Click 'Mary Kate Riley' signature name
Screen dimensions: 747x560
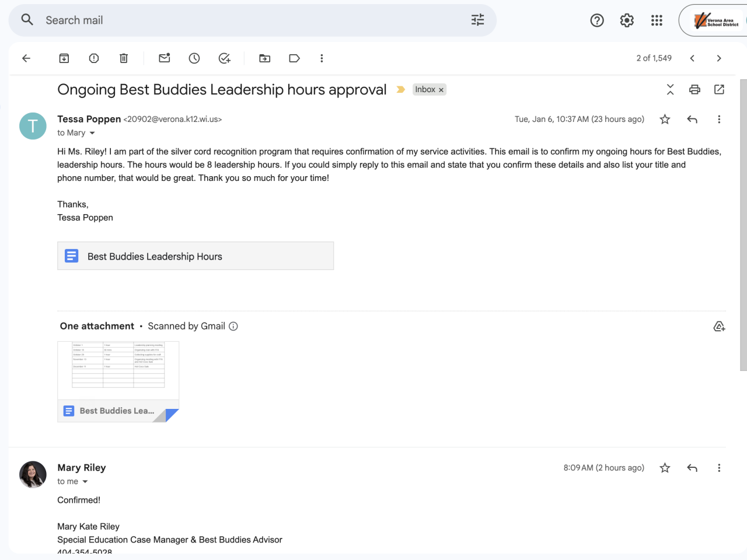click(x=88, y=526)
